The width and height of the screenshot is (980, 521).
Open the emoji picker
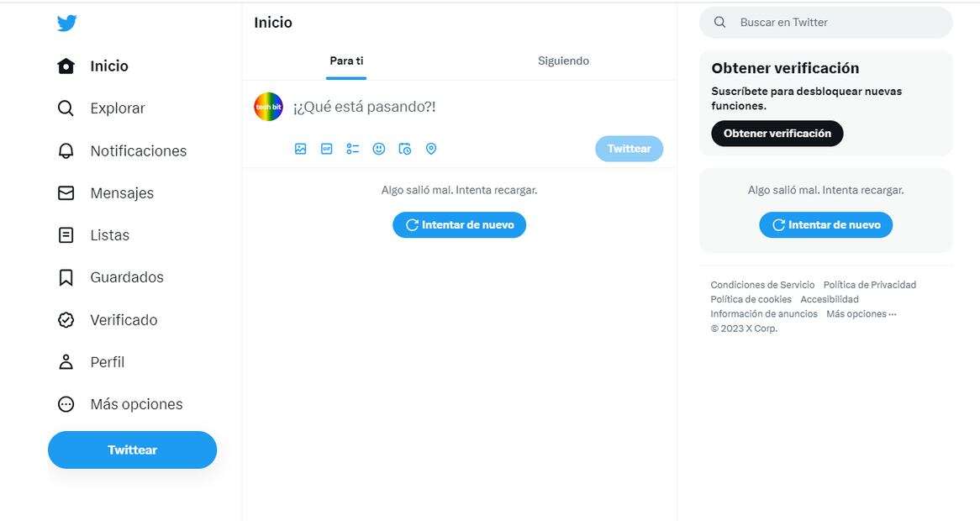tap(379, 149)
